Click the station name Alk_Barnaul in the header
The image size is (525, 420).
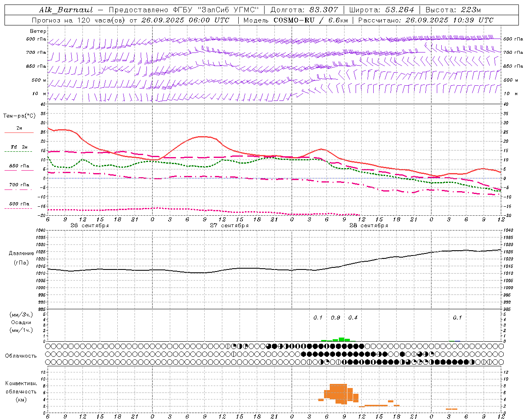coord(66,10)
